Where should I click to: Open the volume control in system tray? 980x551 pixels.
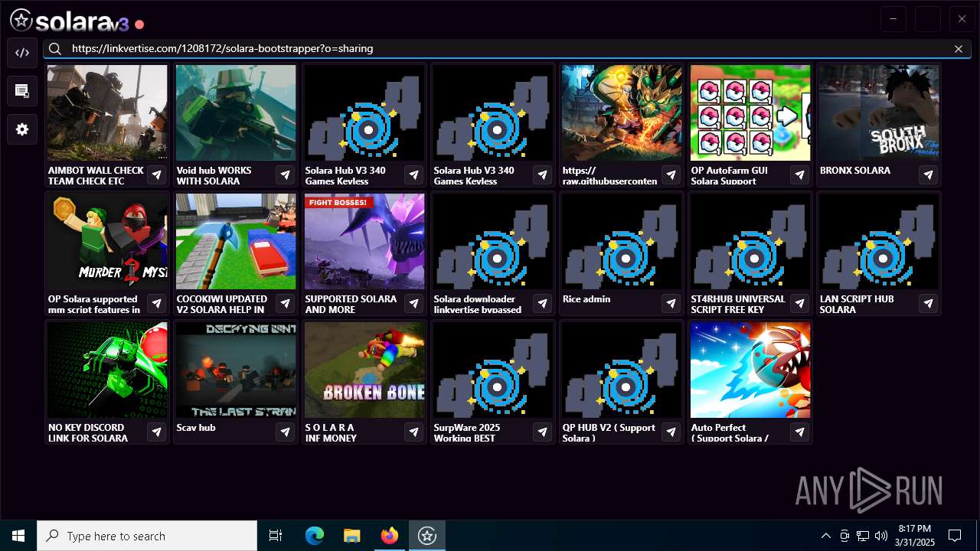tap(880, 536)
